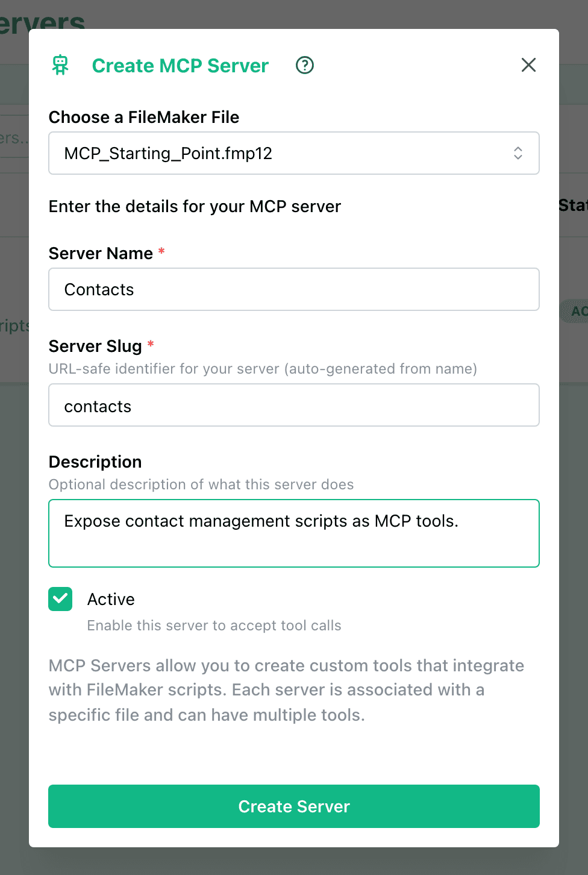The image size is (588, 875).
Task: Click the Server Slug input field
Action: (x=294, y=405)
